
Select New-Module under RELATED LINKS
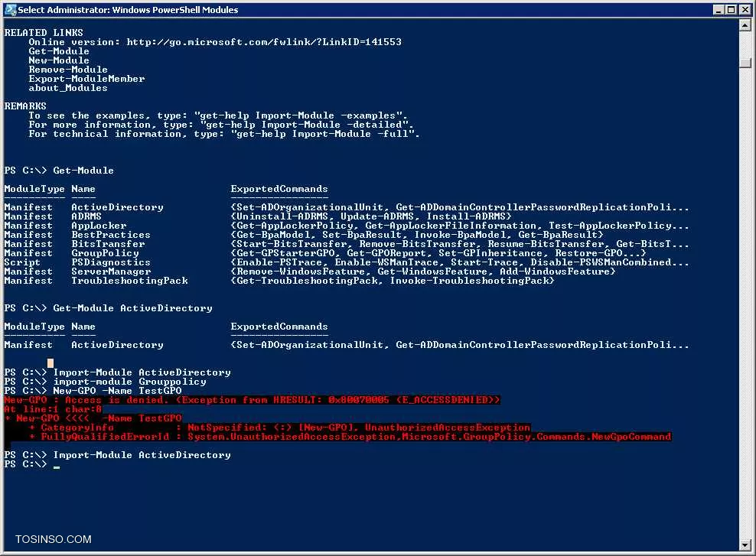pyautogui.click(x=59, y=60)
